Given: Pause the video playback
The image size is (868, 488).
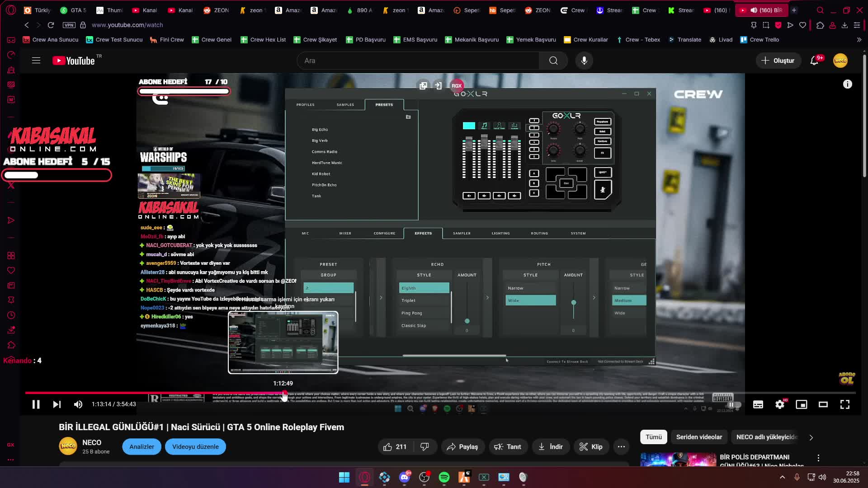Looking at the screenshot, I should (36, 404).
